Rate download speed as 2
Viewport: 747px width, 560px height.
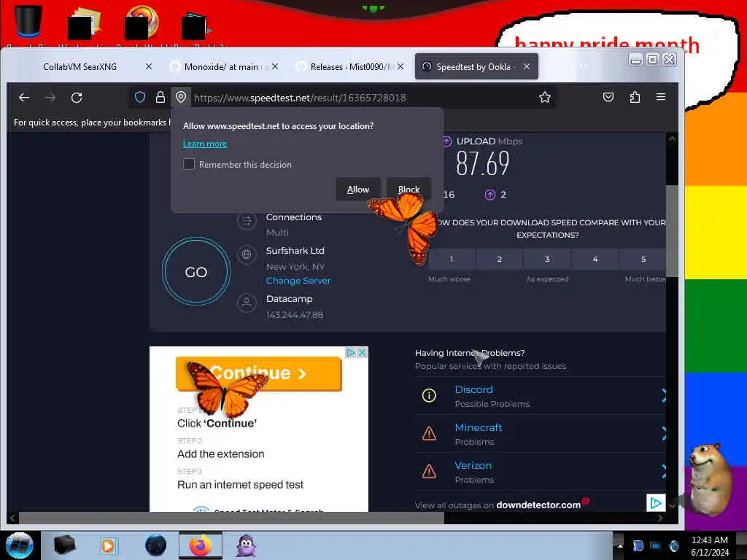click(499, 259)
